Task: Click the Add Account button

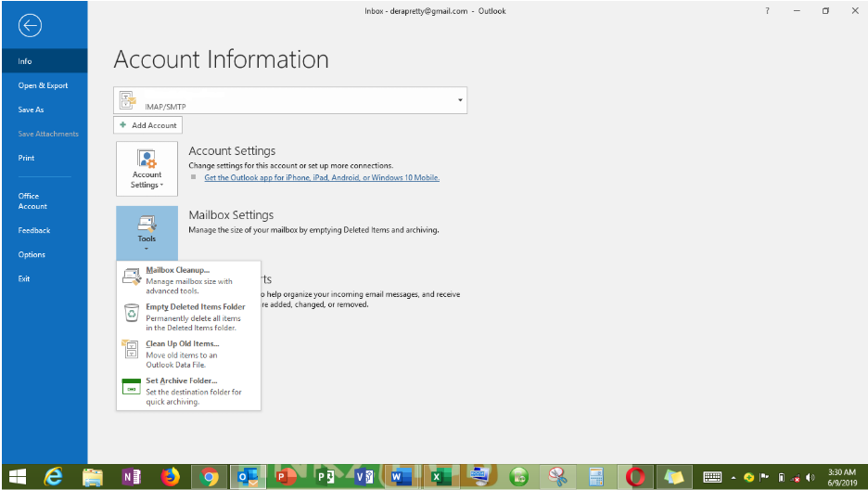Action: click(x=147, y=125)
